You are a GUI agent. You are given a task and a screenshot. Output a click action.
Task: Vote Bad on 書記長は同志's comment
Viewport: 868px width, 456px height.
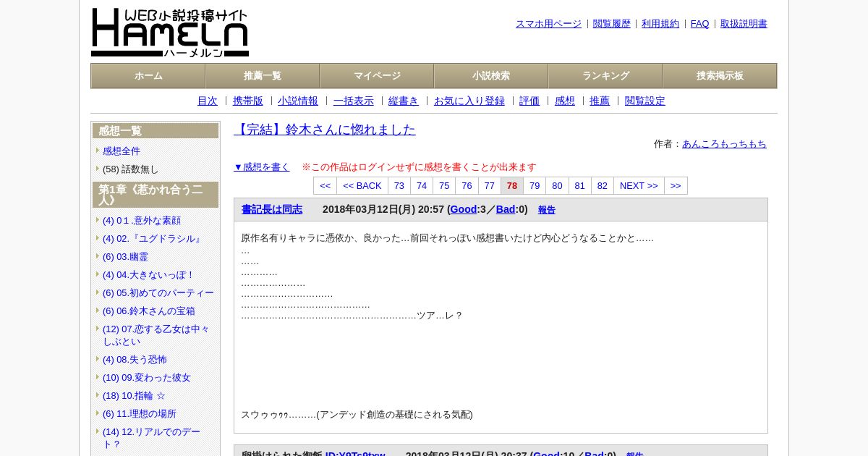pyautogui.click(x=506, y=209)
